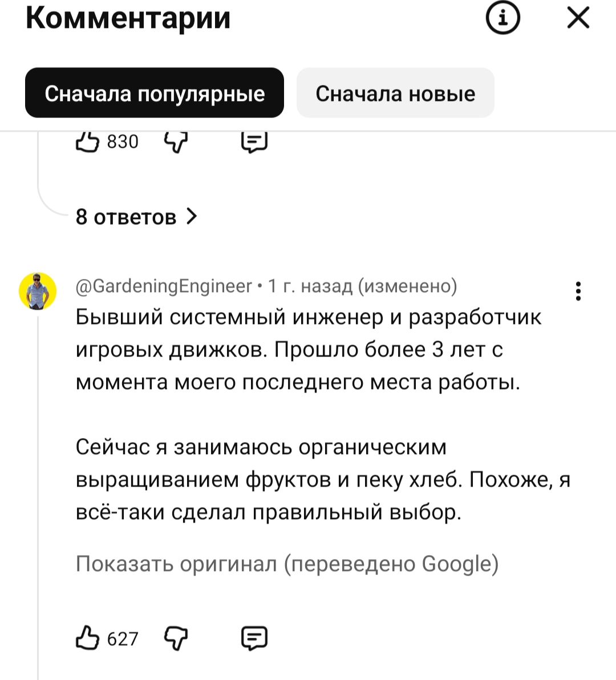This screenshot has width=616, height=680.
Task: Dislike the comment with 830 likes
Action: 176,142
